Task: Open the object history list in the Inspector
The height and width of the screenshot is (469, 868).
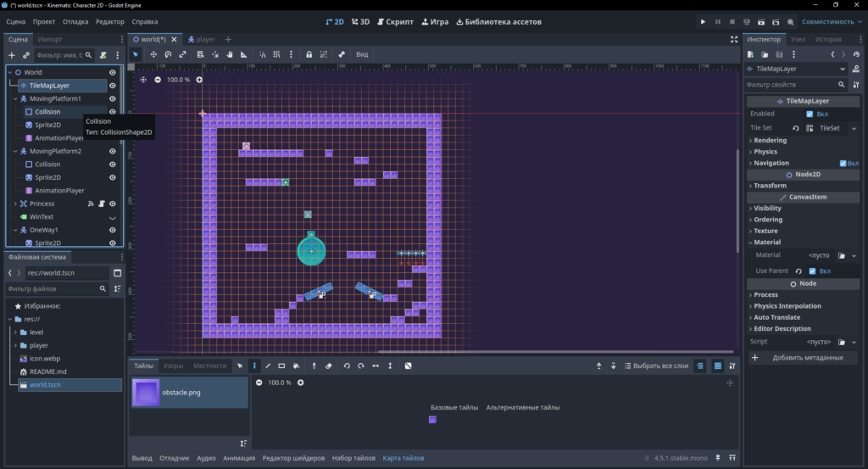Action: 856,54
